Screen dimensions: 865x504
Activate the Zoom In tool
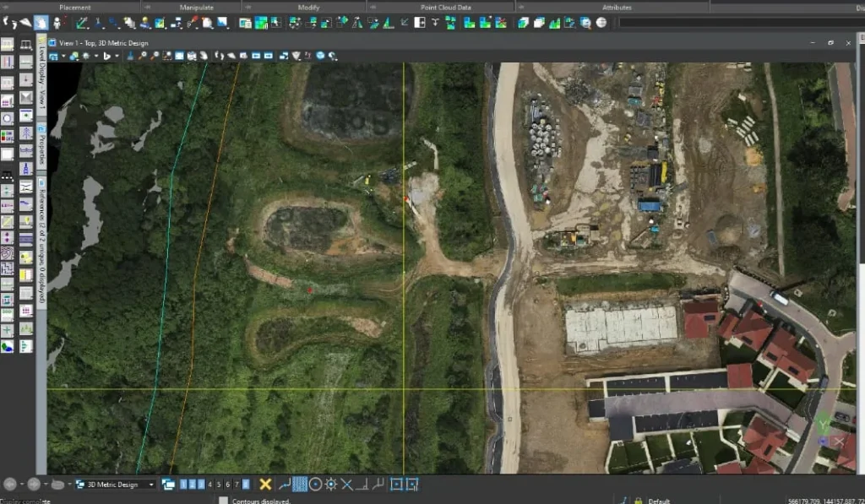tap(144, 55)
